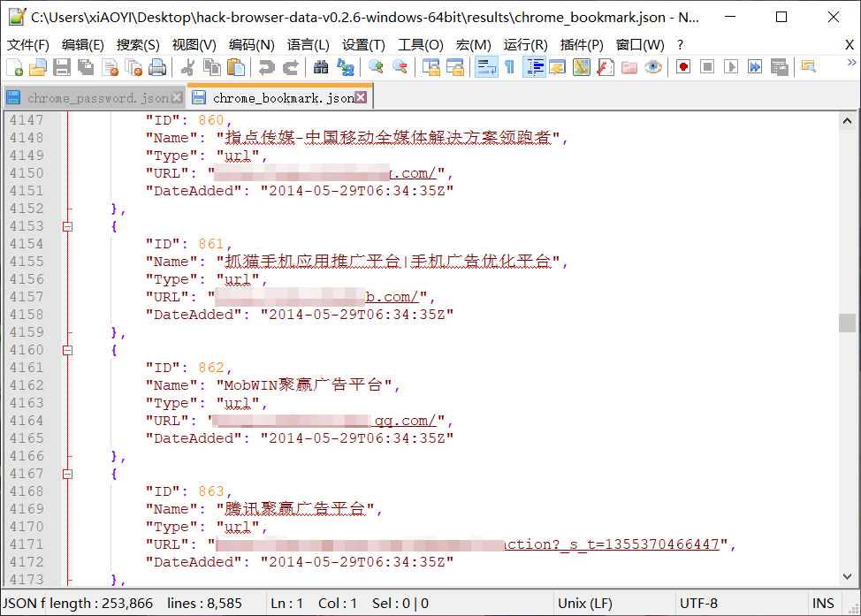Open the 工具(O) menu
861x616 pixels.
tap(421, 45)
